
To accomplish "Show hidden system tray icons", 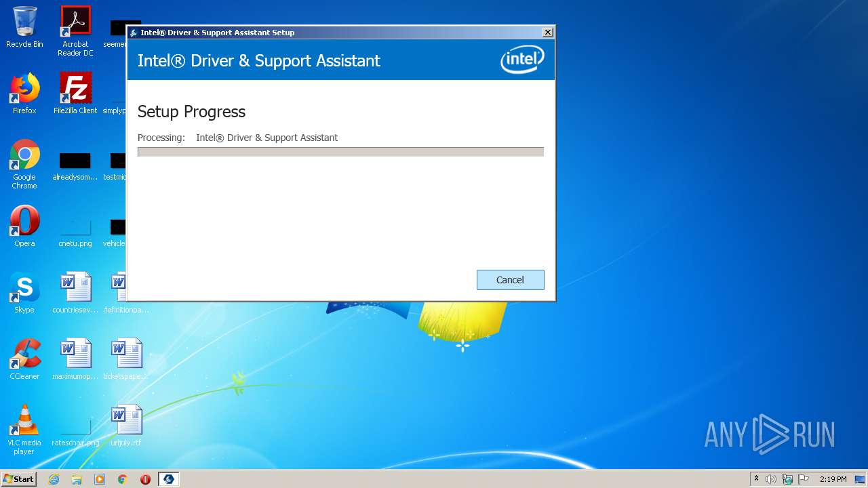I will click(756, 479).
